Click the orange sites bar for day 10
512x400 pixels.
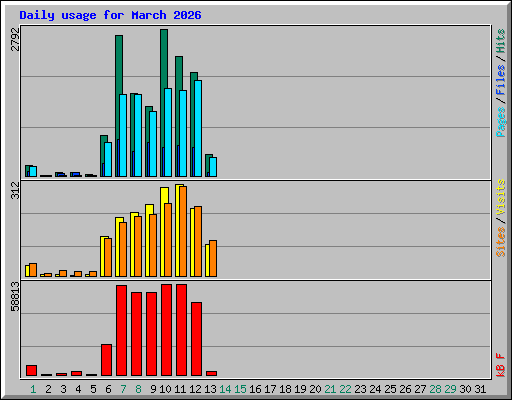point(168,240)
